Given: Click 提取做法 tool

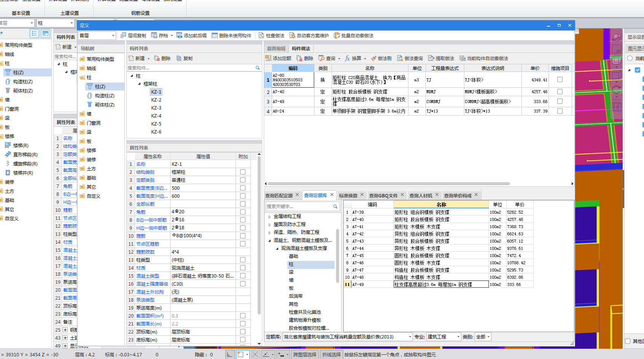Looking at the screenshot, I should click(441, 58).
